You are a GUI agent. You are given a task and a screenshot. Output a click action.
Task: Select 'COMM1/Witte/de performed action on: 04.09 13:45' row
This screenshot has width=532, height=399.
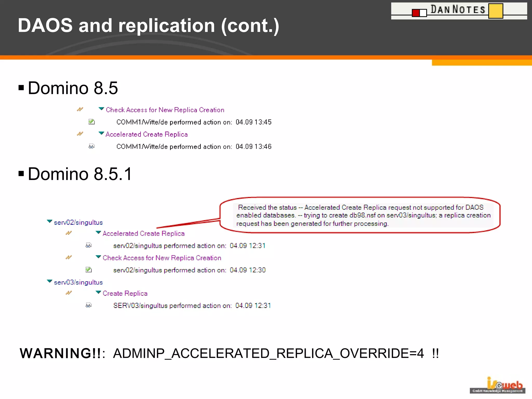(x=194, y=122)
